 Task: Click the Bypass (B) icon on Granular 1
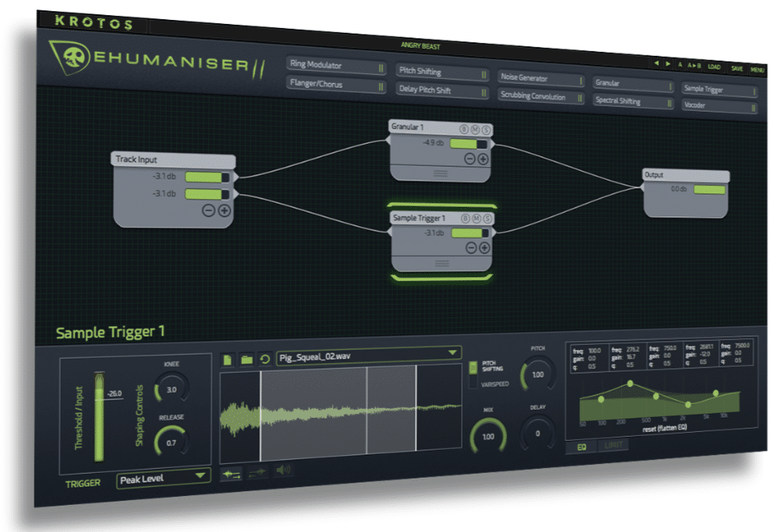click(464, 129)
